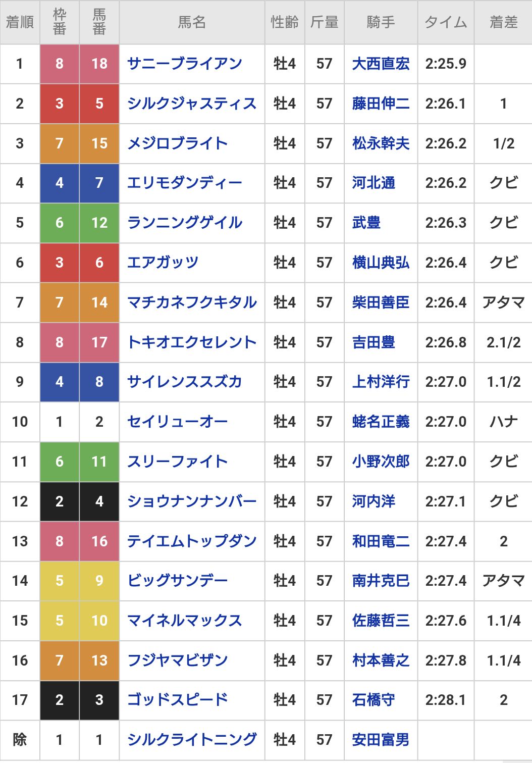
Task: Open horse link サニーブライアン
Action: pyautogui.click(x=184, y=64)
